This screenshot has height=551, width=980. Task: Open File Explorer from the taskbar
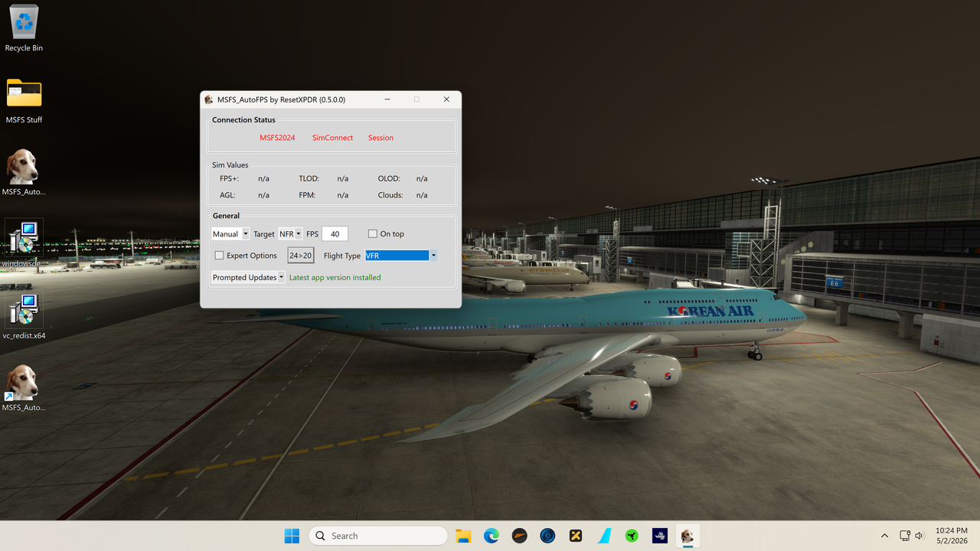click(x=463, y=536)
